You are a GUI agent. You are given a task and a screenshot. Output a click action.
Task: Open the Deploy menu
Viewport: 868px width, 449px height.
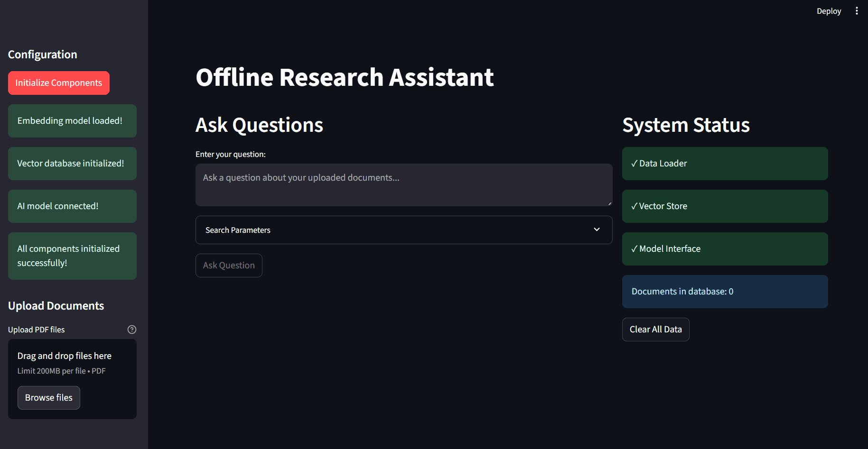pos(829,10)
